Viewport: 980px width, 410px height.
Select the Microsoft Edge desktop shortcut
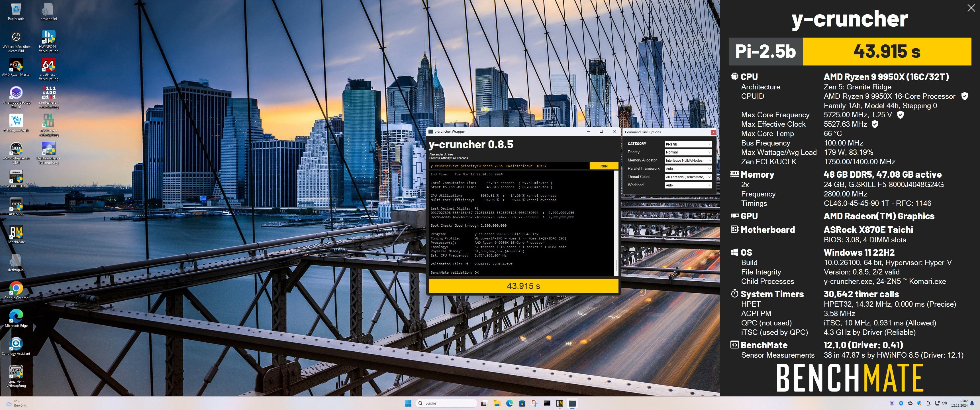click(16, 318)
